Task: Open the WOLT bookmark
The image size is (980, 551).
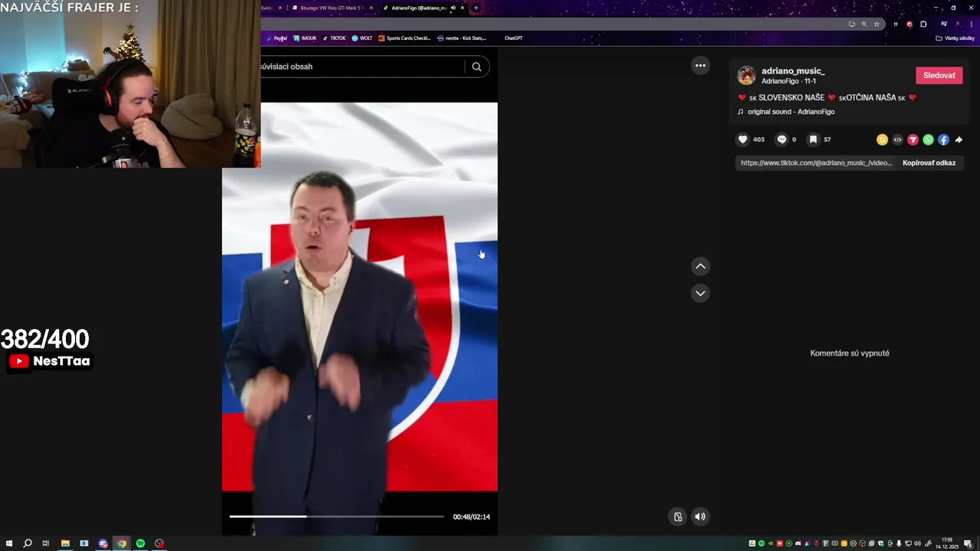Action: point(362,38)
